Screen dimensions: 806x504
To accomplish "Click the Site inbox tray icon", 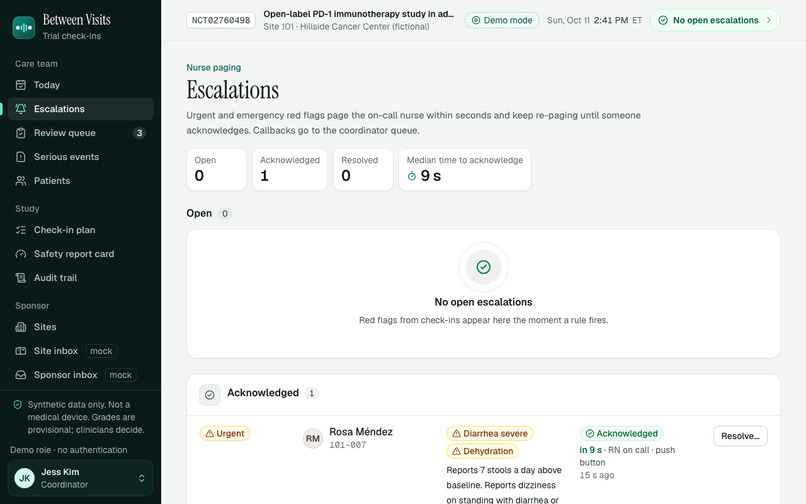I will tap(21, 351).
